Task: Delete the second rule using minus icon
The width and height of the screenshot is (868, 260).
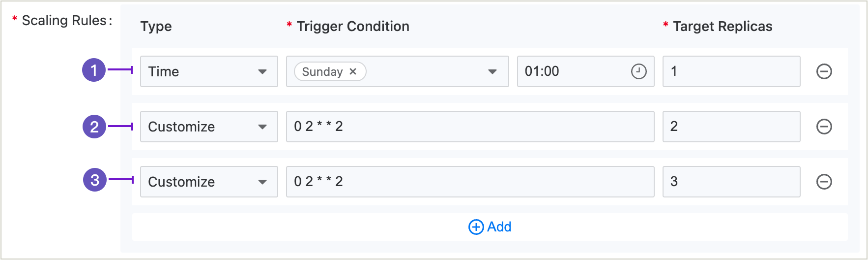Action: pyautogui.click(x=824, y=127)
